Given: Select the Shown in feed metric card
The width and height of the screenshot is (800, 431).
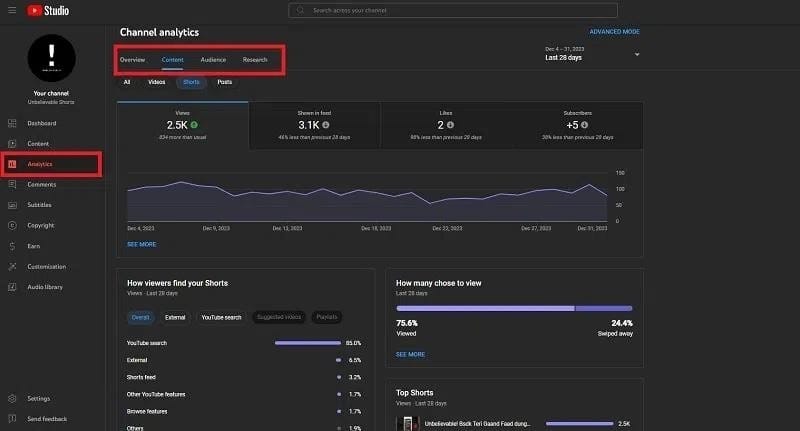Looking at the screenshot, I should click(x=314, y=125).
